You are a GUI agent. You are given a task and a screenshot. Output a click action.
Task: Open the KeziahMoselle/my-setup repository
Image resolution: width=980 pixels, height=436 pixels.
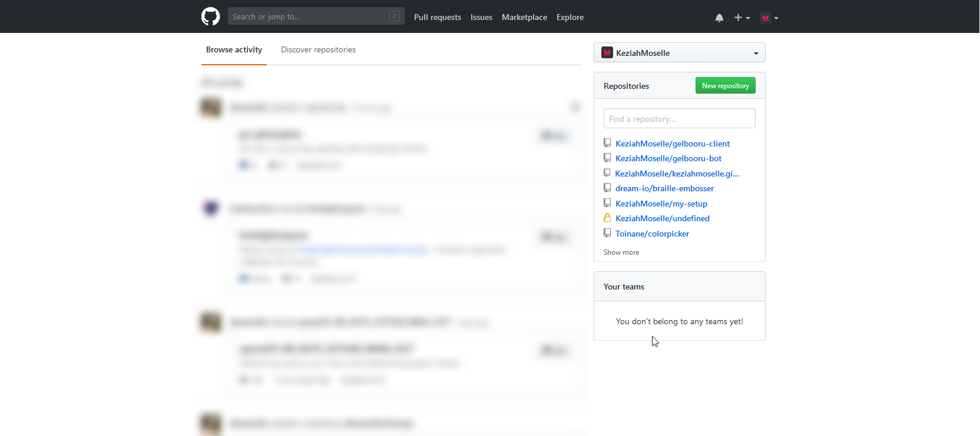point(661,204)
